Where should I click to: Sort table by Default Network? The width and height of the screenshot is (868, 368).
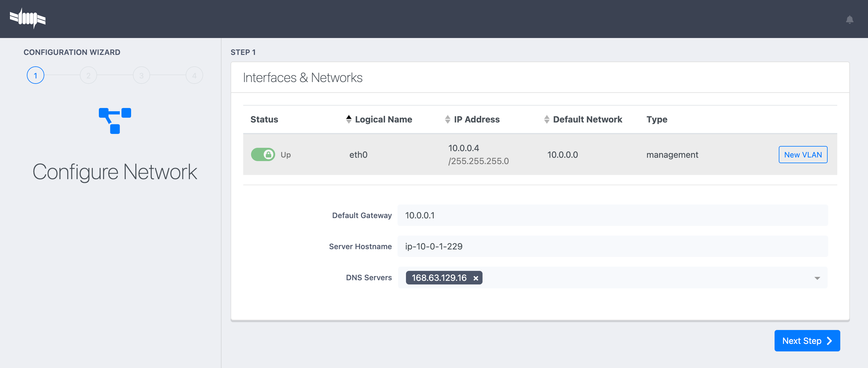(583, 119)
